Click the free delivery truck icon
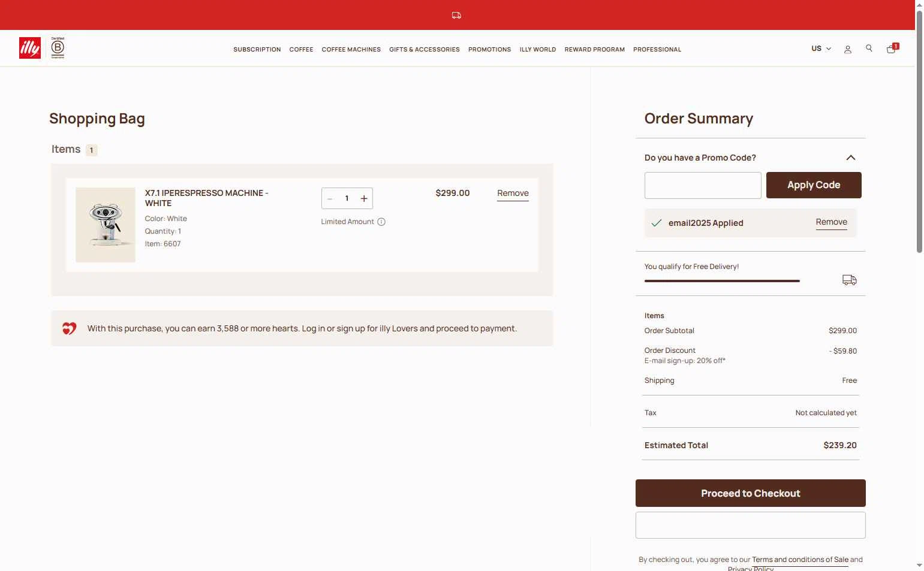 pyautogui.click(x=850, y=280)
